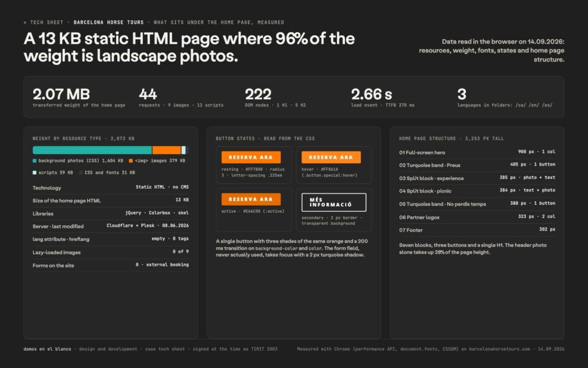This screenshot has width=588, height=368.
Task: Click 'Size of the home page HTML' row
Action: pyautogui.click(x=111, y=201)
